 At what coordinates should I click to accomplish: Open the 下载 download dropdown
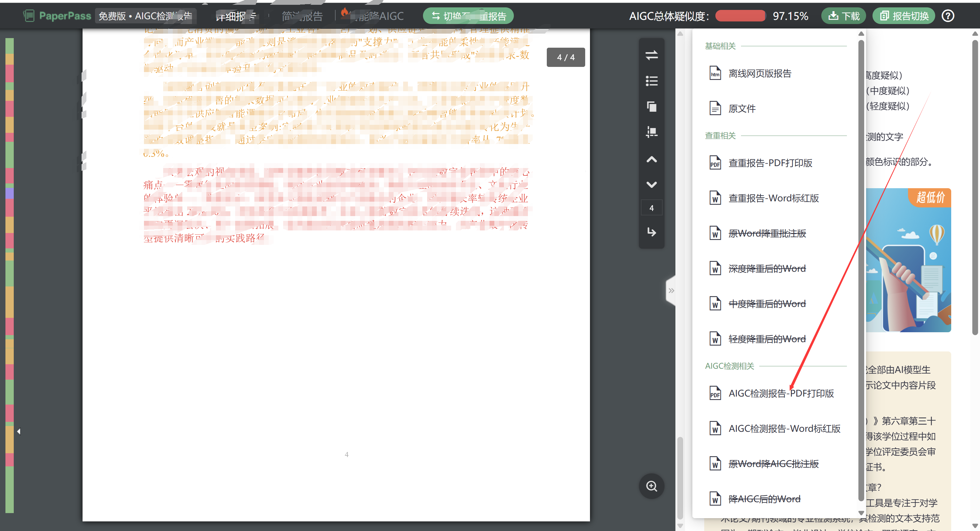(843, 16)
